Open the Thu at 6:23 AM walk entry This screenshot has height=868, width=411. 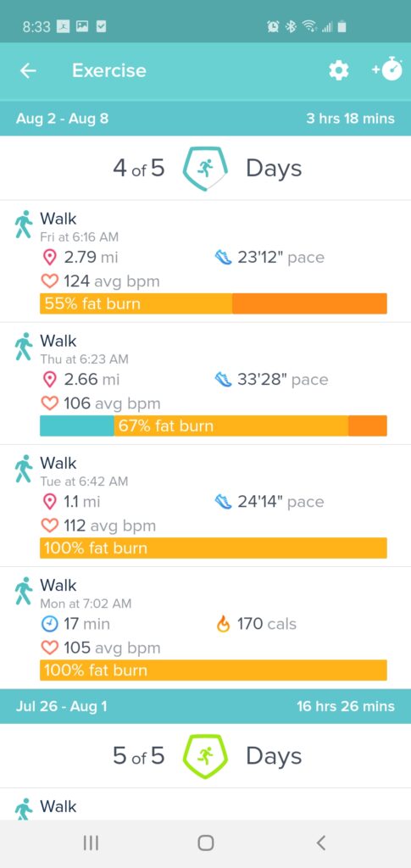pos(205,383)
